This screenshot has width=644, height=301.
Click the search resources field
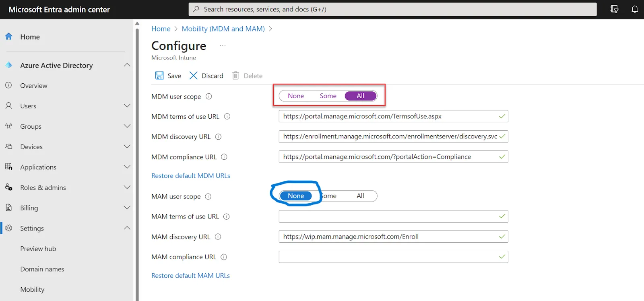pyautogui.click(x=392, y=9)
